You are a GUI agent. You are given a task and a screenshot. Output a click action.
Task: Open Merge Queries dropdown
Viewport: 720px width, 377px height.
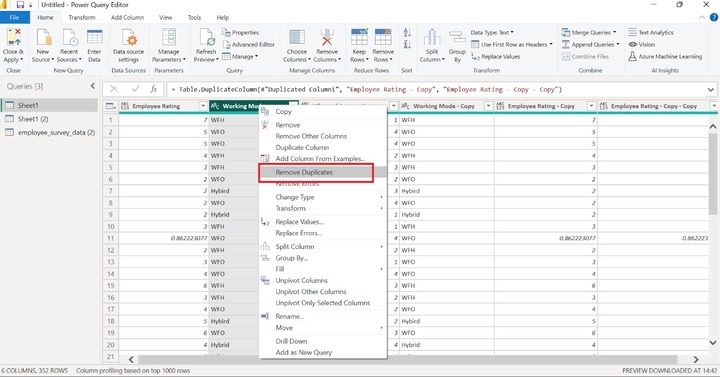(x=589, y=33)
